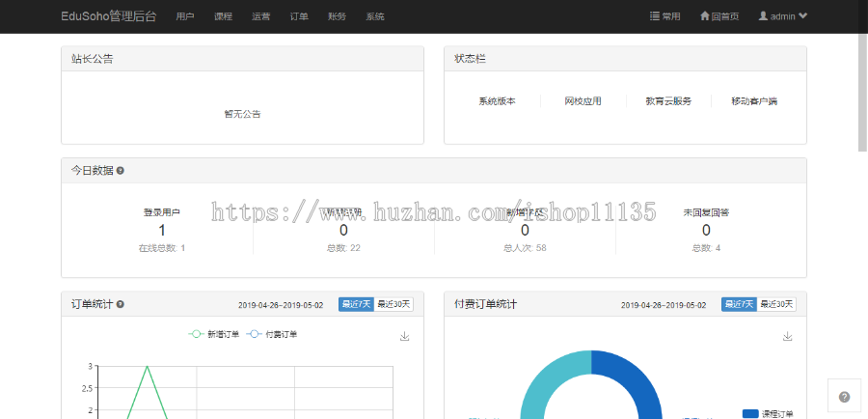
Task: Open 移动客户端 in the status bar
Action: click(x=754, y=101)
